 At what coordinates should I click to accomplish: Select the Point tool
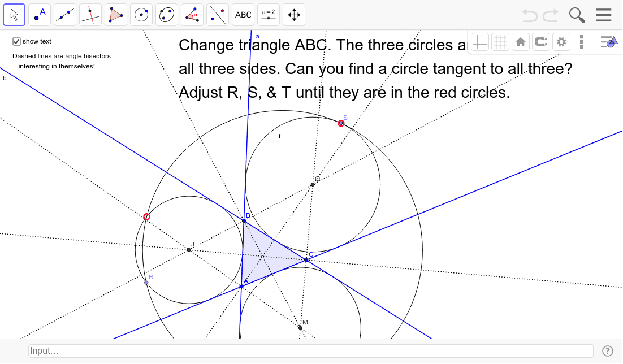click(40, 15)
